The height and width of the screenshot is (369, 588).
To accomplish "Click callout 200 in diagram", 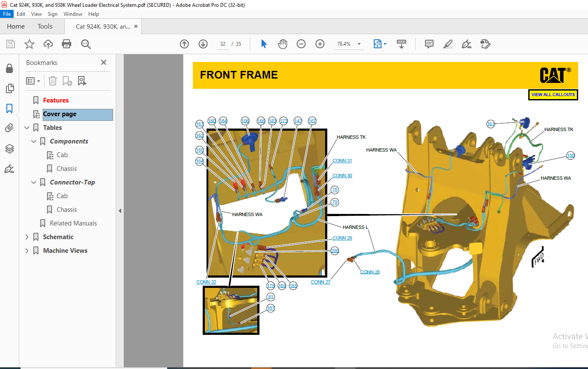I will coord(335,251).
